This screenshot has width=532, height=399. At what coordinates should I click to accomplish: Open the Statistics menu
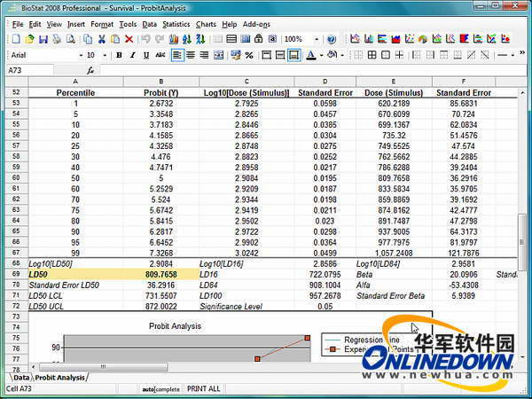tap(176, 25)
